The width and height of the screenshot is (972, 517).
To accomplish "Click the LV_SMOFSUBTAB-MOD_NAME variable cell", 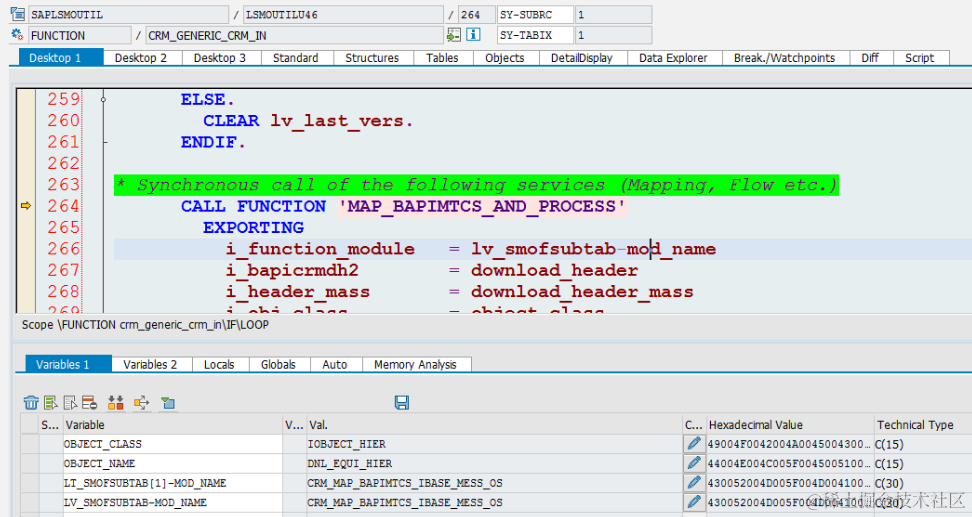I will click(173, 502).
